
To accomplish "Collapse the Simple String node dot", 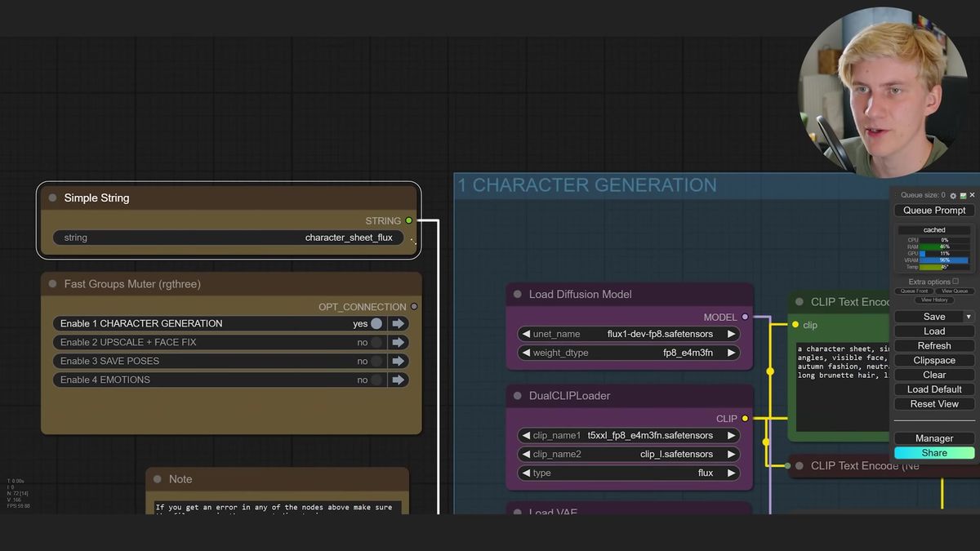I will [52, 198].
